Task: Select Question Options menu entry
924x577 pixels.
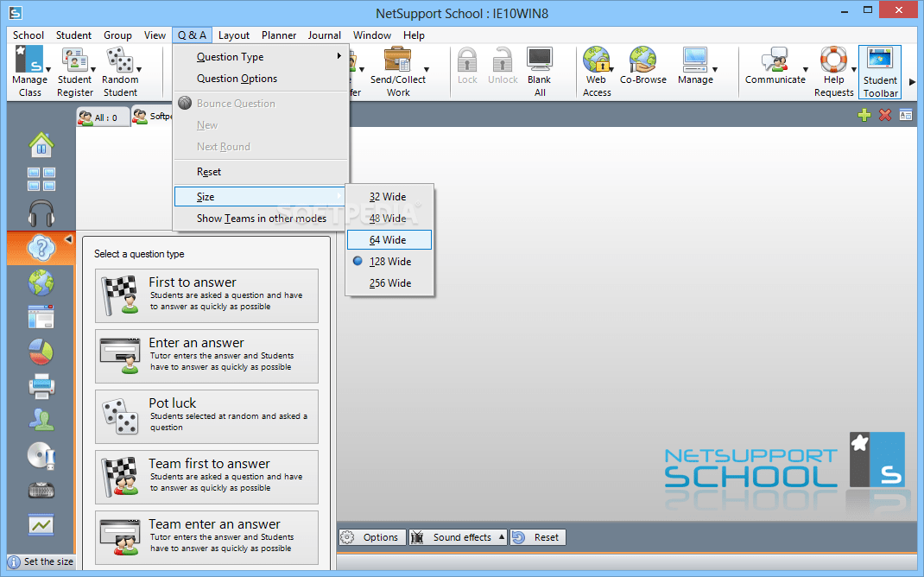Action: pos(261,79)
